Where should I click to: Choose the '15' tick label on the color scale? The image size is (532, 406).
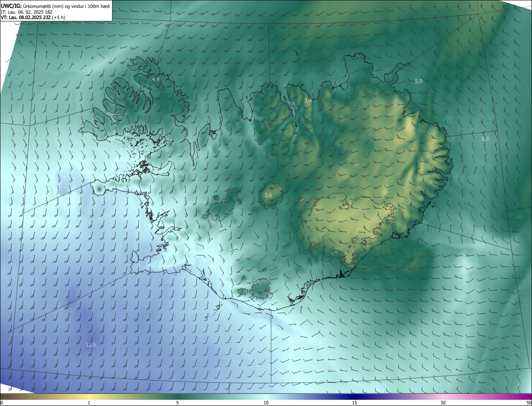tap(355, 403)
